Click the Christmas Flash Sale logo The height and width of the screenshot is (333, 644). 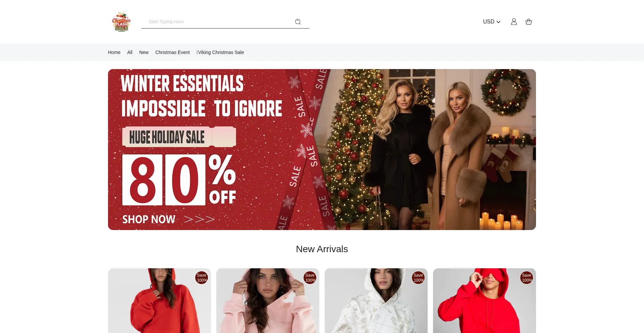click(x=121, y=22)
